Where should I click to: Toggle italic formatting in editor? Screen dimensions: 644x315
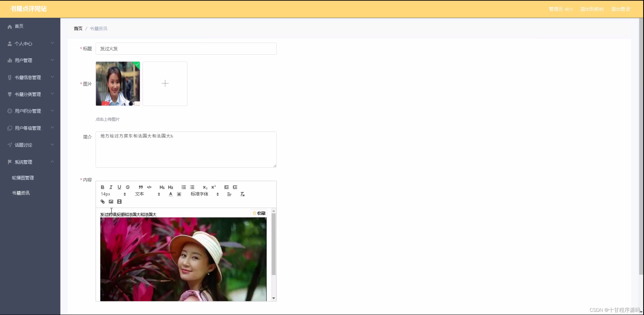pos(111,187)
